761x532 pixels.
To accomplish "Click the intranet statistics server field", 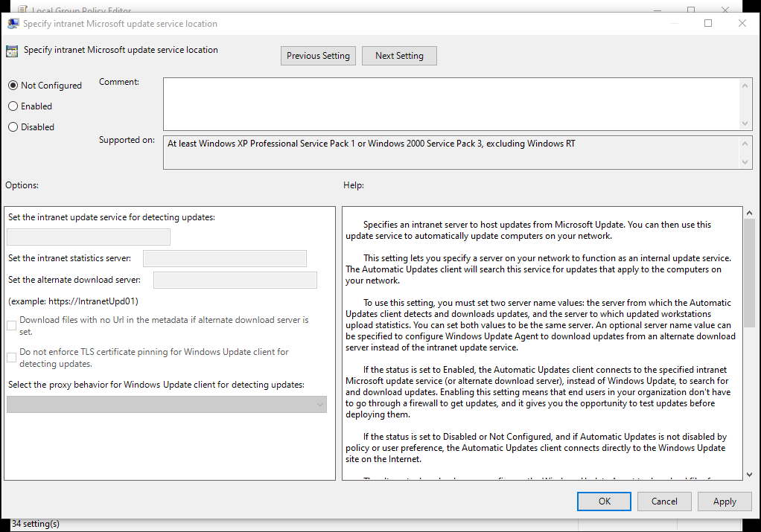I will [x=225, y=258].
